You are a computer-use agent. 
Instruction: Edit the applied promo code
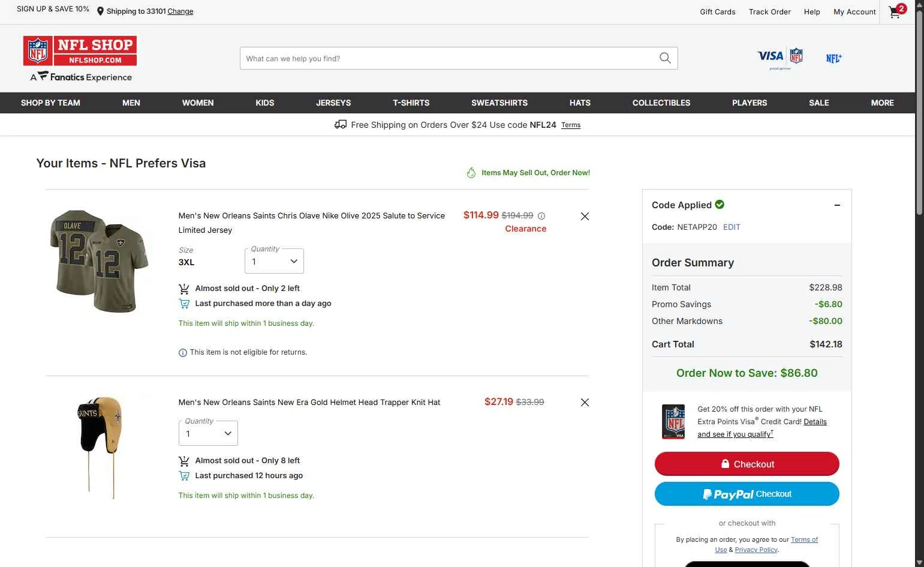pyautogui.click(x=732, y=227)
